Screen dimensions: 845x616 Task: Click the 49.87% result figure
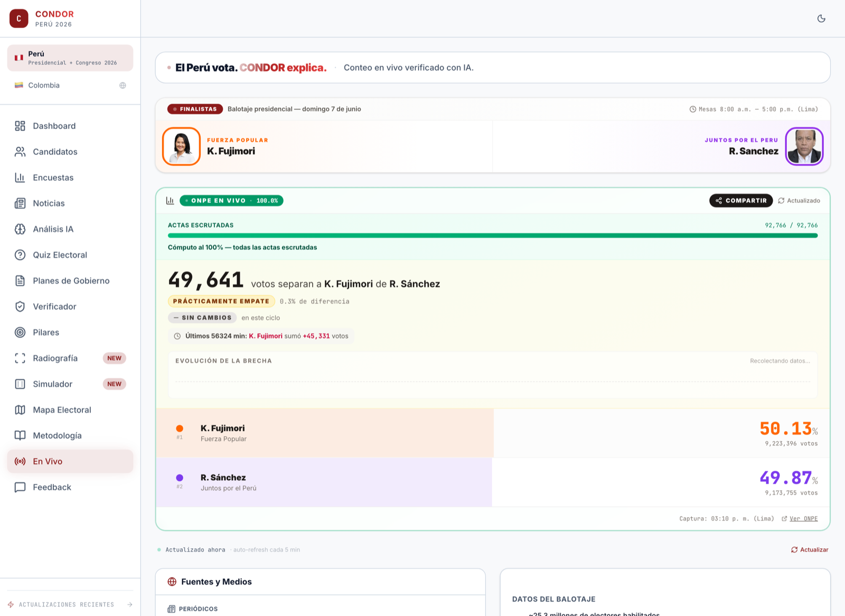[x=788, y=478]
